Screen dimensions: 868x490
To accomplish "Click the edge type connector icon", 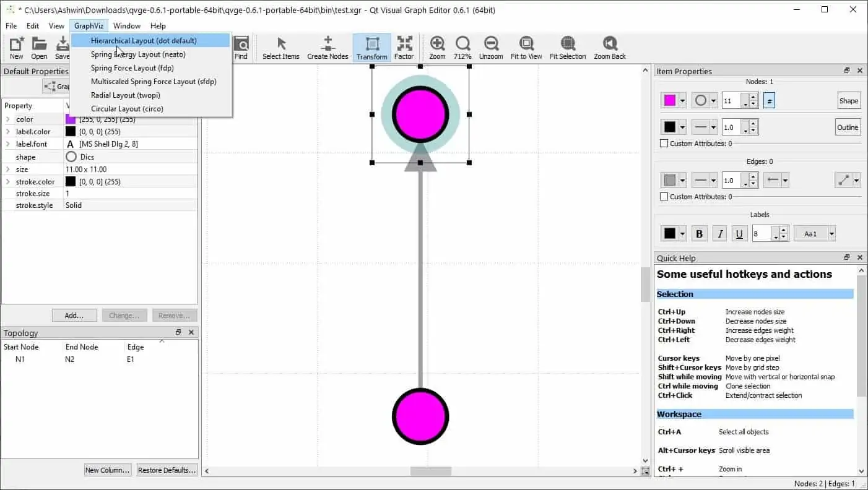I will [x=843, y=180].
